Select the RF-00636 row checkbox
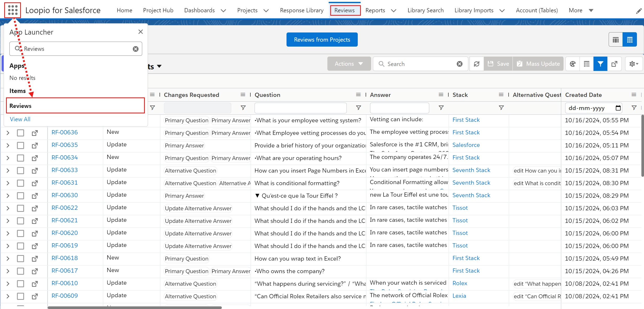644x309 pixels. pos(20,133)
